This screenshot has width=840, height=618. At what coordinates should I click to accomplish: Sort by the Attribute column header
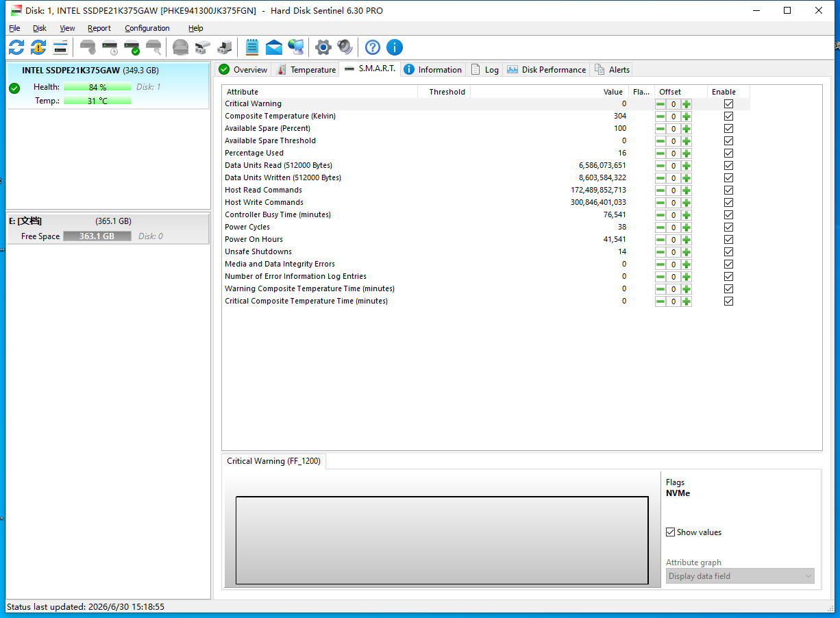pyautogui.click(x=320, y=92)
